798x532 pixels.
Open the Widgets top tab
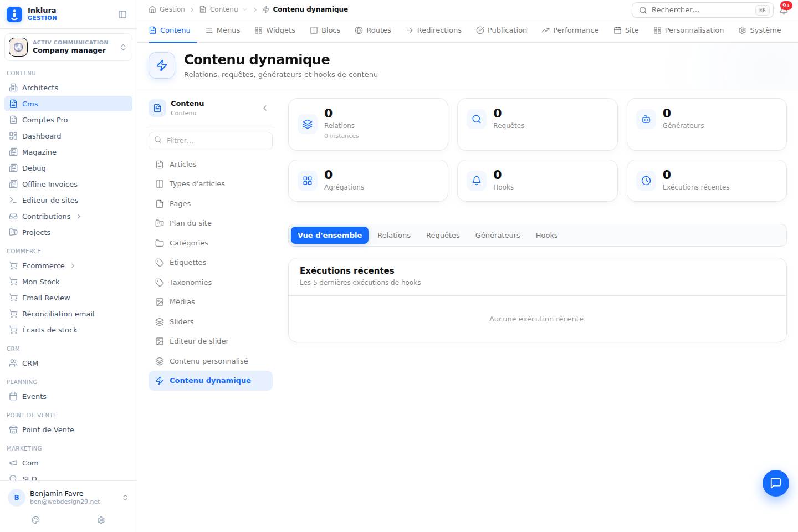click(275, 30)
